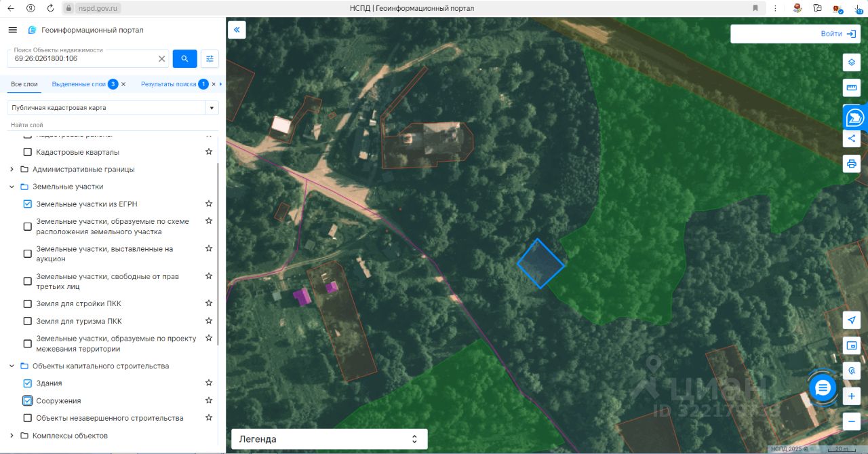This screenshot has width=868, height=454.
Task: Click the Геоинформационный портал logo link
Action: (x=85, y=30)
